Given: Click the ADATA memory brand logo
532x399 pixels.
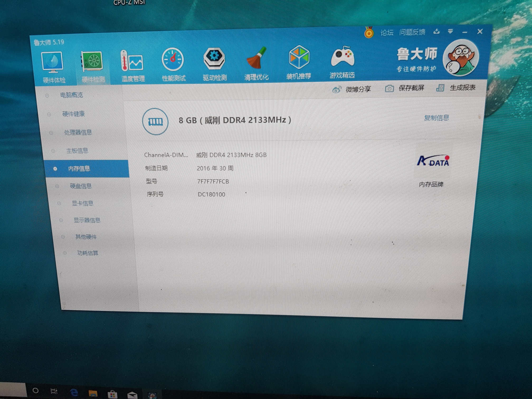Looking at the screenshot, I should point(433,161).
